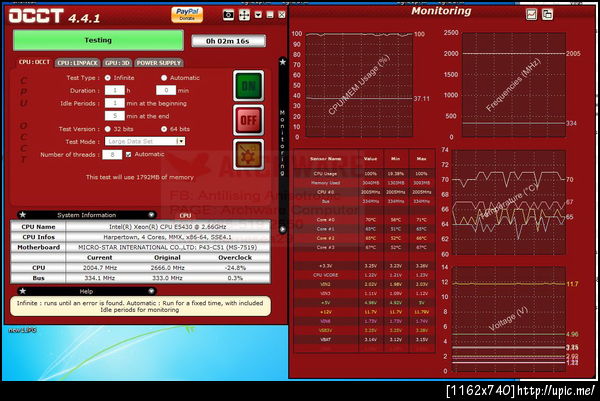Click the Core #3 temperature row

tap(364, 247)
